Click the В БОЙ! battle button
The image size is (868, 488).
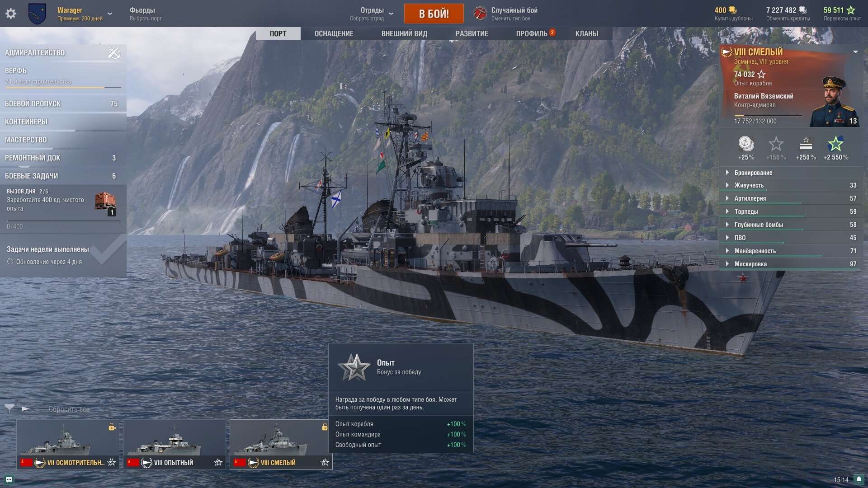tap(434, 14)
